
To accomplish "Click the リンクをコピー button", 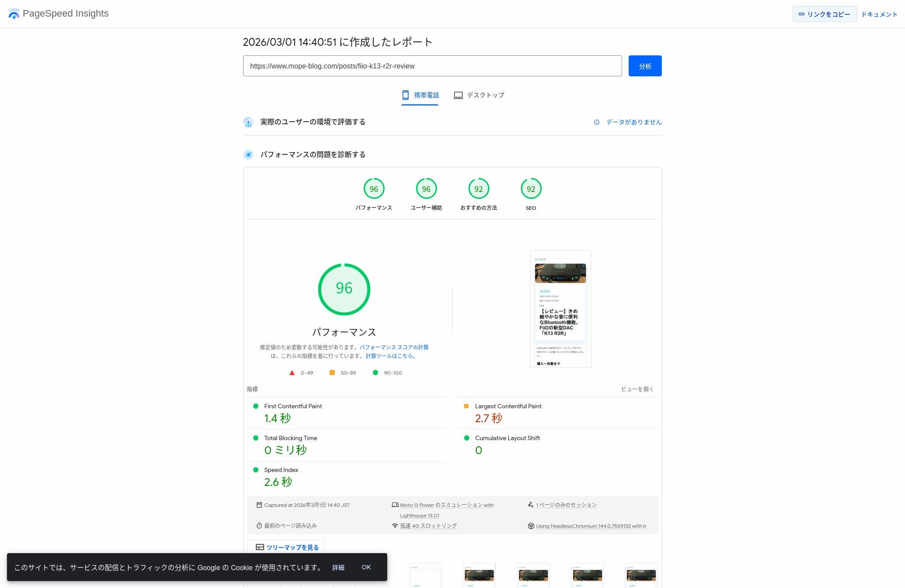I will [x=824, y=14].
